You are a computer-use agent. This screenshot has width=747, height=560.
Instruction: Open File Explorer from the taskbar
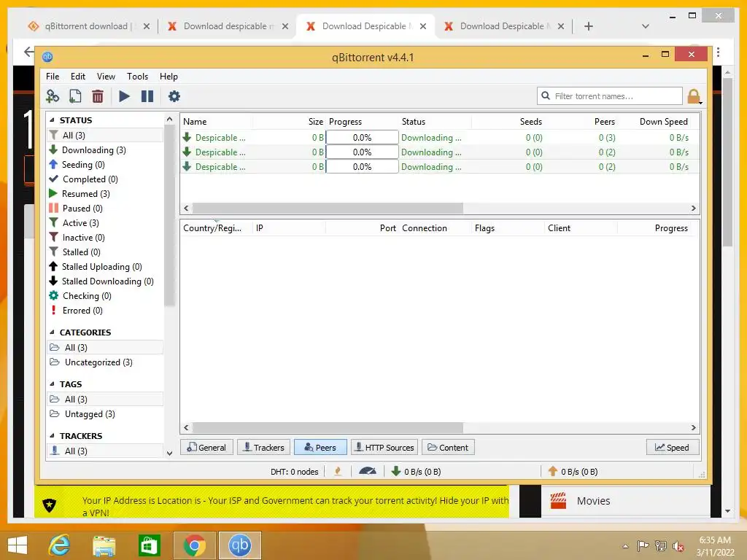click(x=104, y=545)
